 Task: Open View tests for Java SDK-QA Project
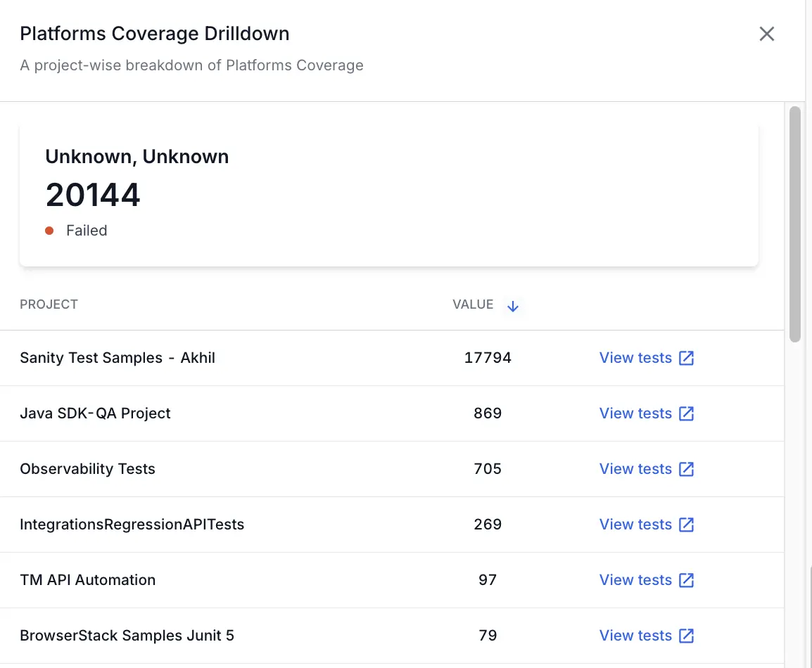point(646,413)
